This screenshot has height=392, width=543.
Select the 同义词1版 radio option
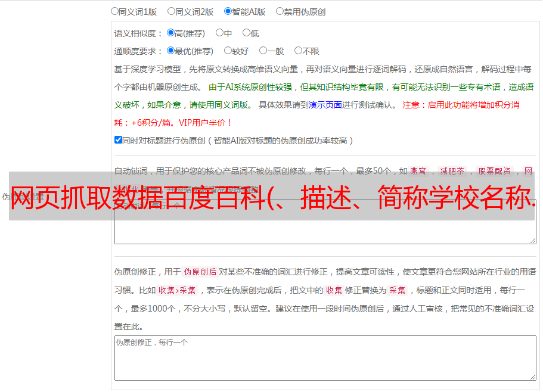coord(115,11)
